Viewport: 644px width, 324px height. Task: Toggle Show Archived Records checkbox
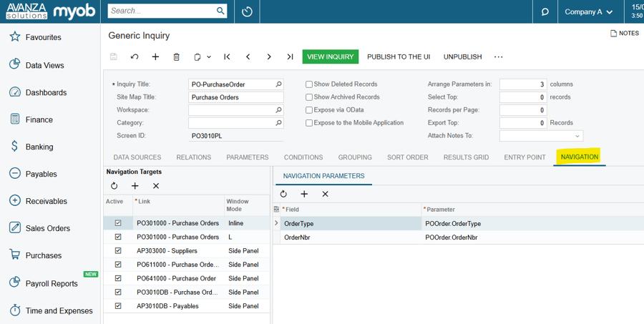point(309,97)
